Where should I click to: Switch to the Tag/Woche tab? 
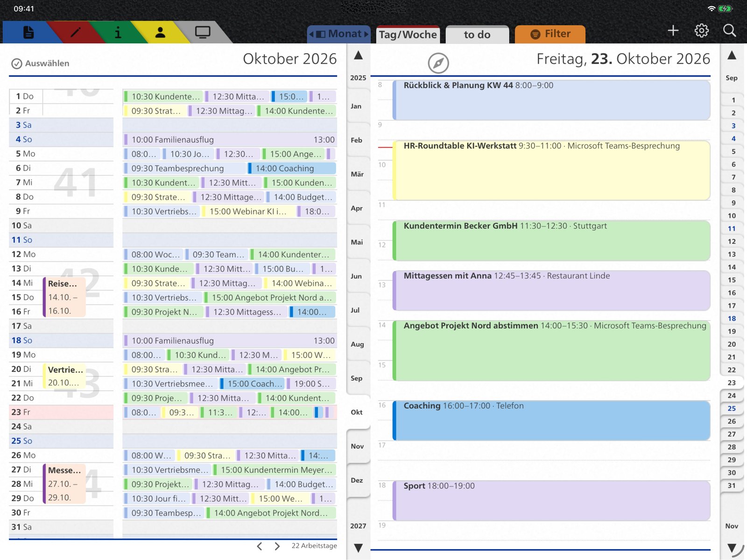coord(408,34)
